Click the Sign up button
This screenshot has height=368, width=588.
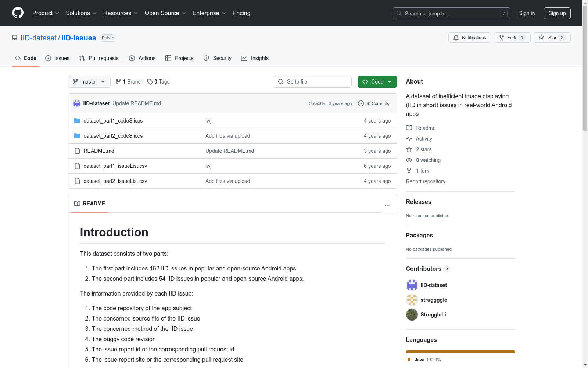[x=557, y=13]
